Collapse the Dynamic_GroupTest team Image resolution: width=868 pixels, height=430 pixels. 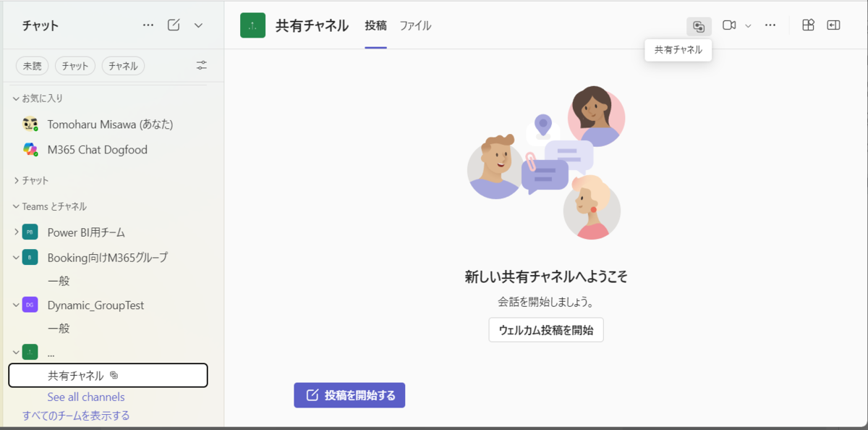pos(16,305)
